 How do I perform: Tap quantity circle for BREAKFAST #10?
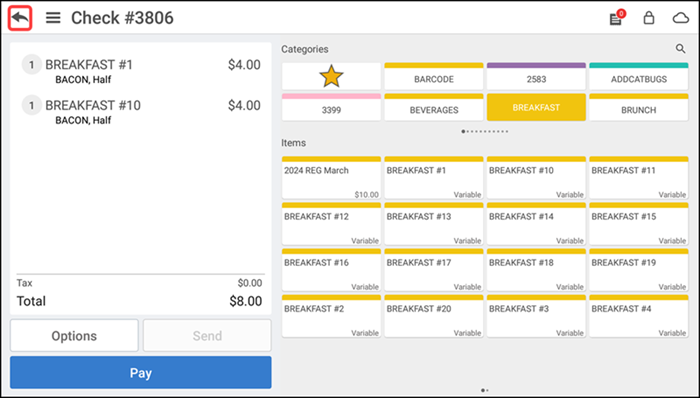[x=32, y=106]
